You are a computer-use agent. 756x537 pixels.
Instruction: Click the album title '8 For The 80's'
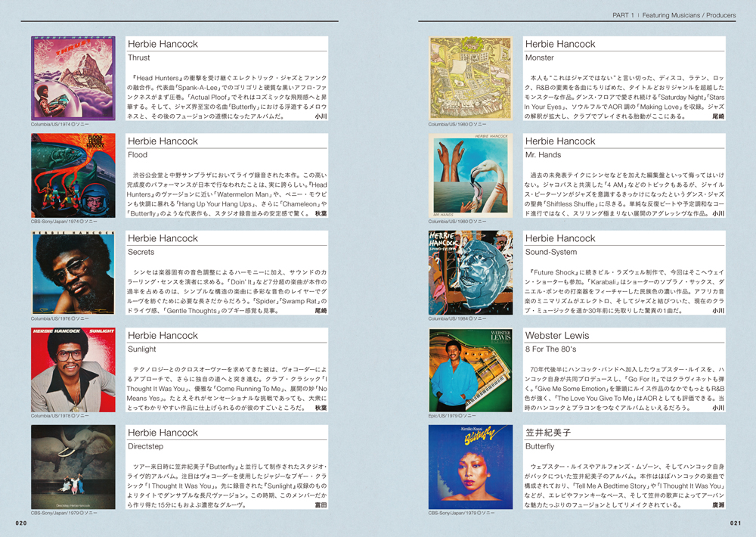coord(550,349)
